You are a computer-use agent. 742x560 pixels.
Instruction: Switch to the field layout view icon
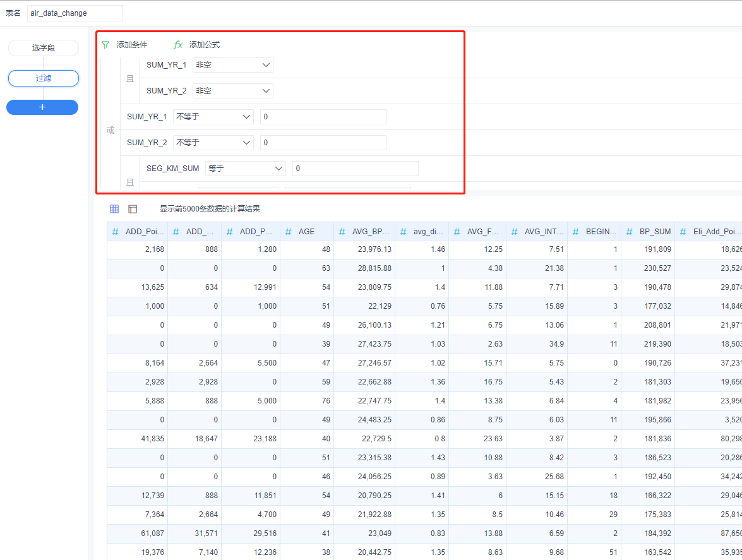coord(133,208)
